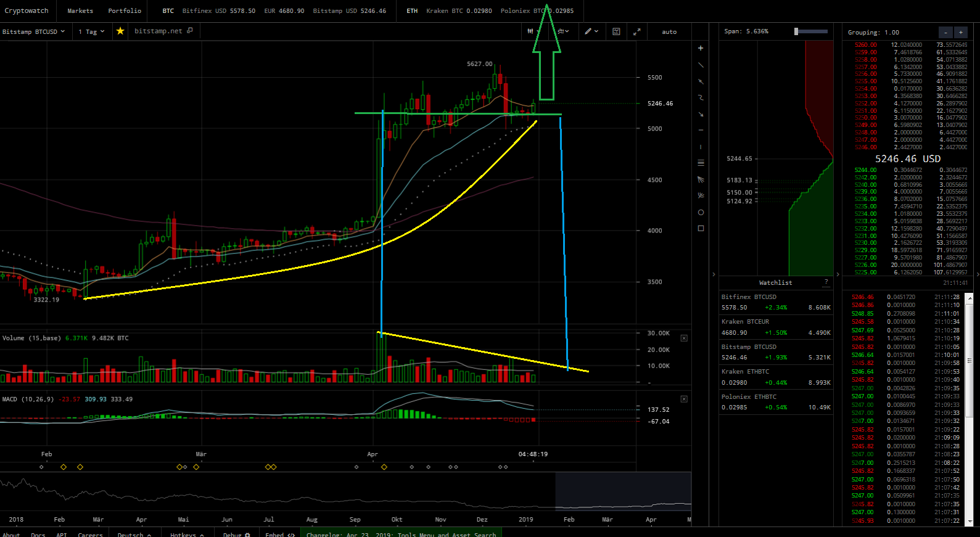Open the Careers footer link
The height and width of the screenshot is (537, 980).
click(x=91, y=535)
